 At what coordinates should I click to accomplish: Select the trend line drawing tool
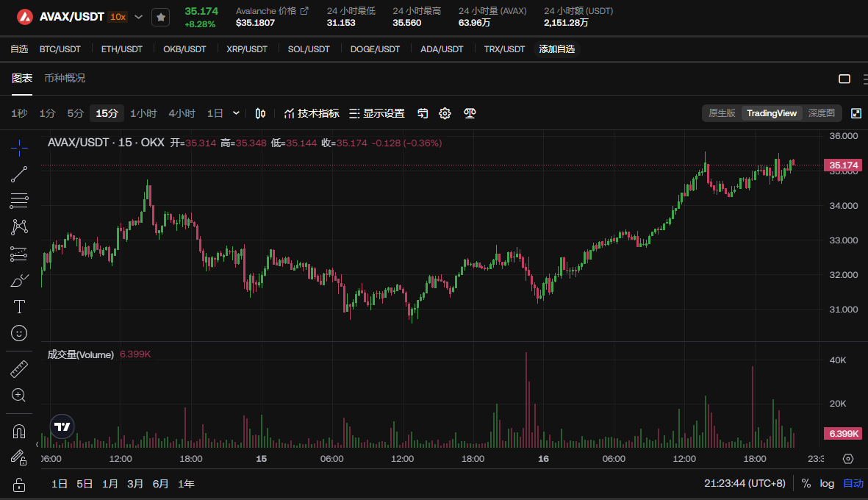tap(20, 174)
